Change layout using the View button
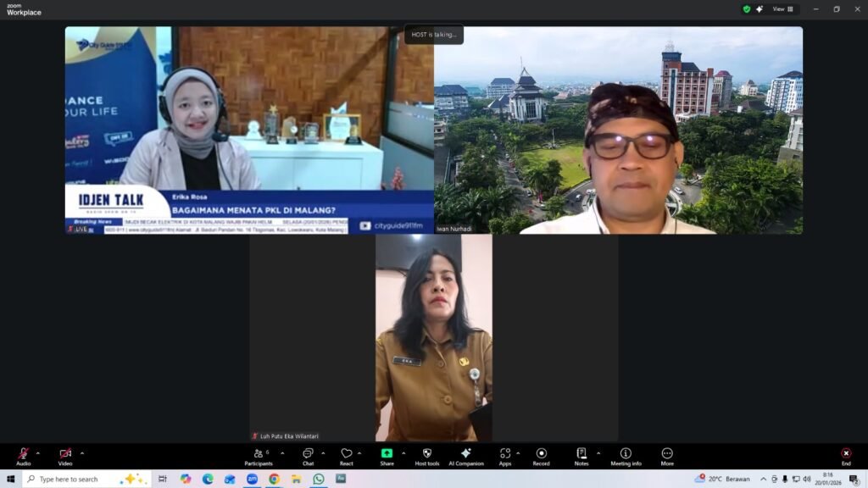Viewport: 868px width, 488px height. coord(782,9)
